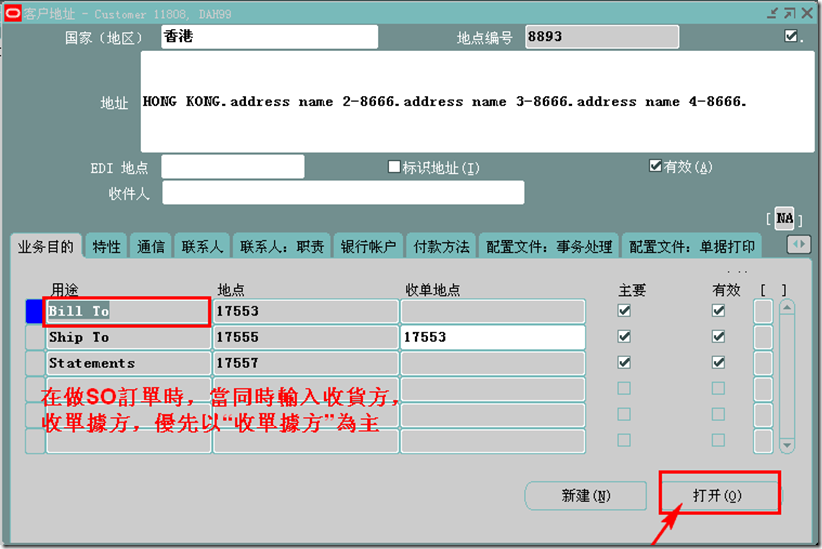This screenshot has width=822, height=549.
Task: Switch to the 联系人 tab
Action: click(202, 246)
